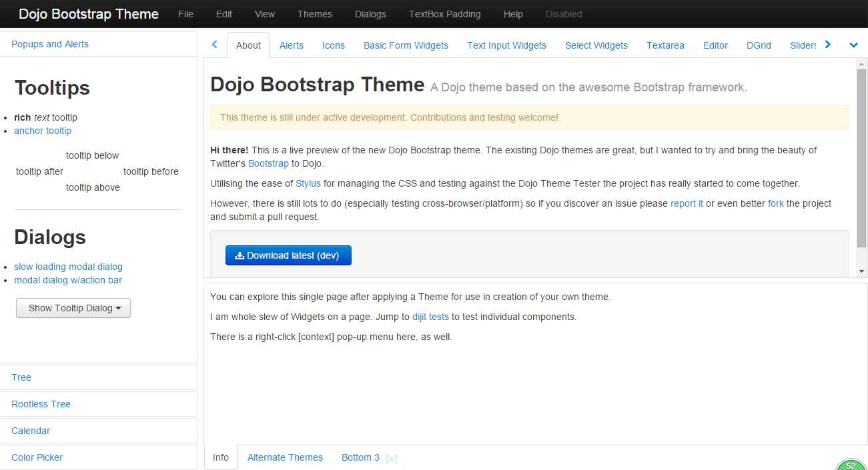Follow the Bootstrap link
Screen dimensions: 868x470
coord(268,163)
